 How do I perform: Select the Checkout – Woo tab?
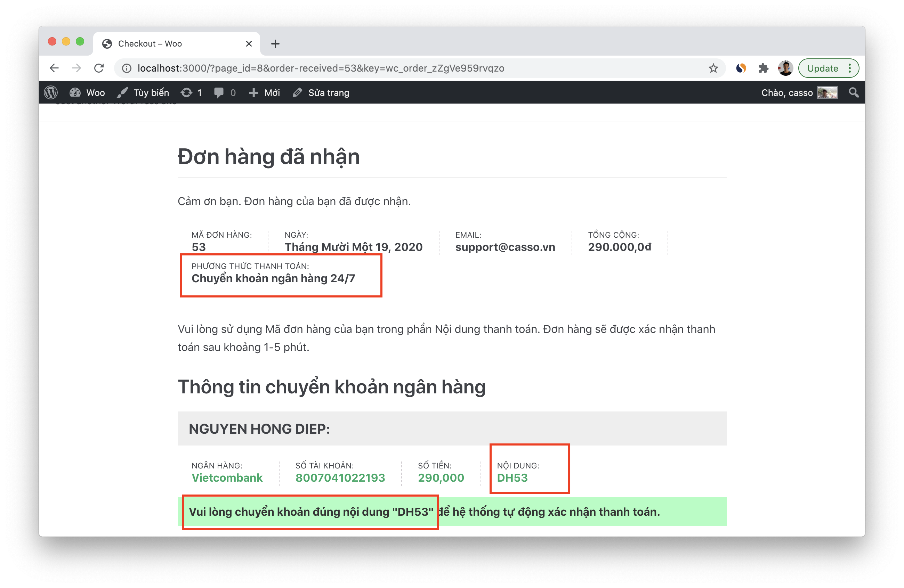tap(177, 44)
